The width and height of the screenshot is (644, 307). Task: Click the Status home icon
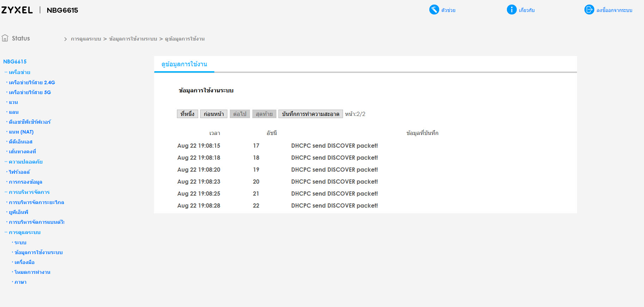point(5,38)
